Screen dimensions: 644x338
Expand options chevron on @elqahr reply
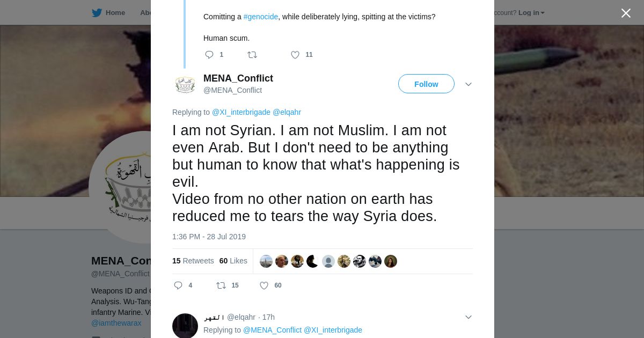point(468,317)
